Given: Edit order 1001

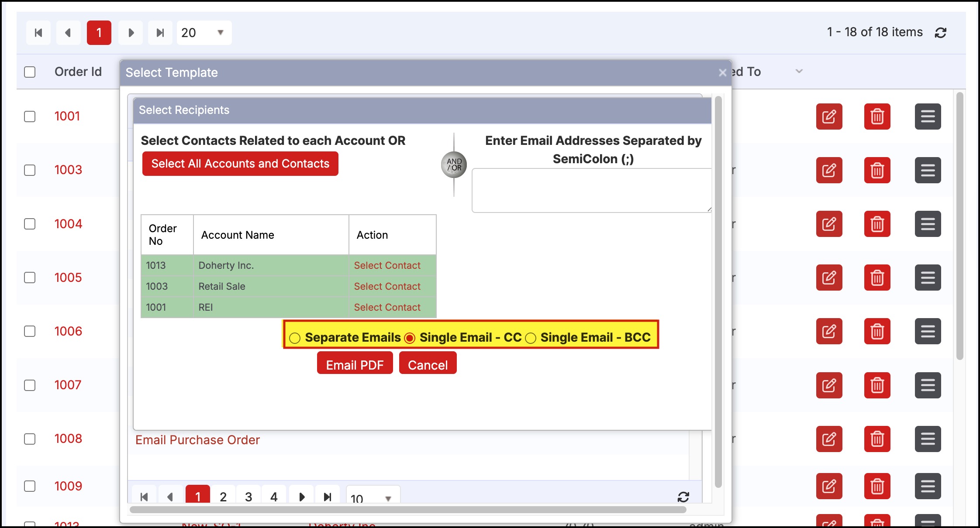Looking at the screenshot, I should [x=829, y=117].
